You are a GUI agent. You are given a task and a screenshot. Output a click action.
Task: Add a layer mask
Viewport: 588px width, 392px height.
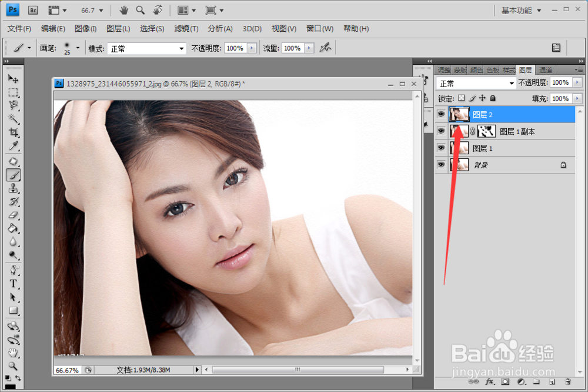(506, 382)
